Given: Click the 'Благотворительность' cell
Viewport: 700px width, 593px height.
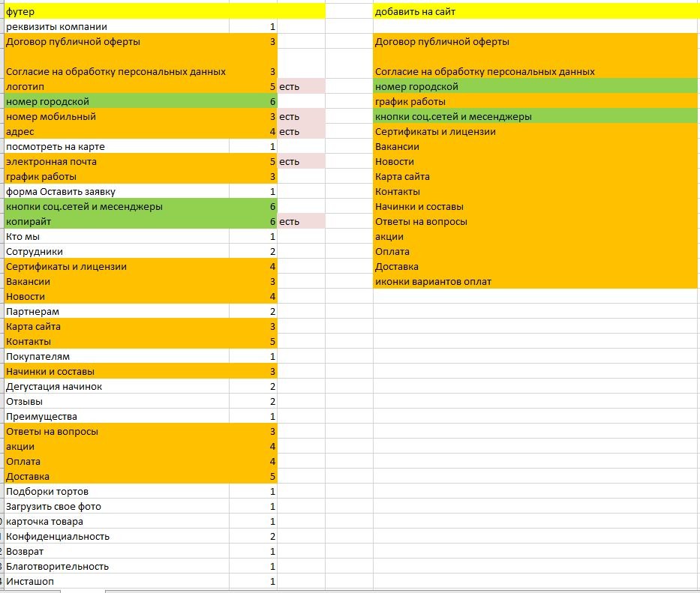Looking at the screenshot, I should point(116,566).
